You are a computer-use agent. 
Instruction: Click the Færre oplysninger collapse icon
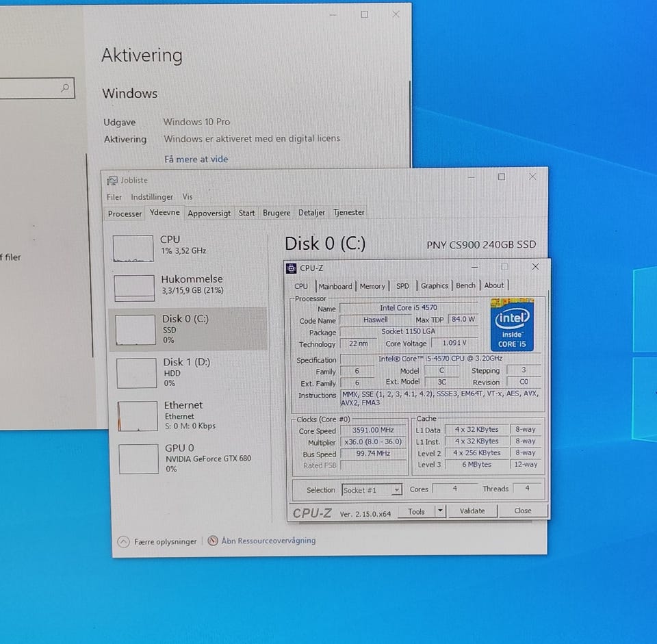point(123,542)
